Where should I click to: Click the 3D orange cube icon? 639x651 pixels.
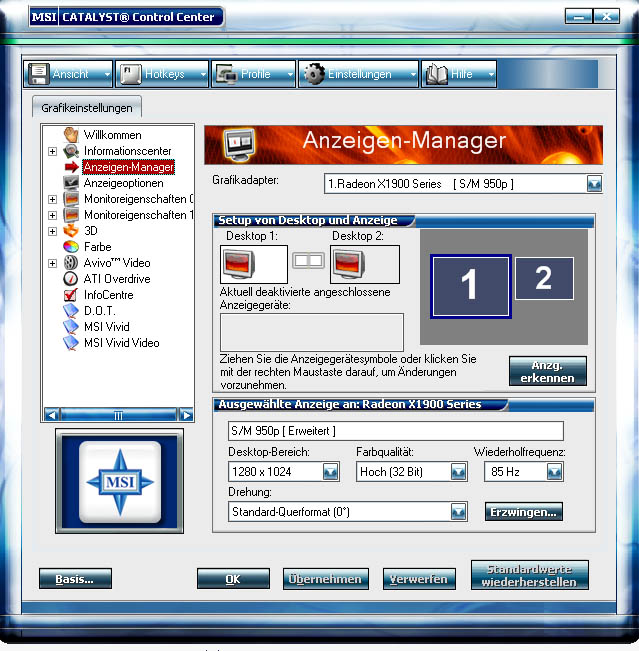71,231
